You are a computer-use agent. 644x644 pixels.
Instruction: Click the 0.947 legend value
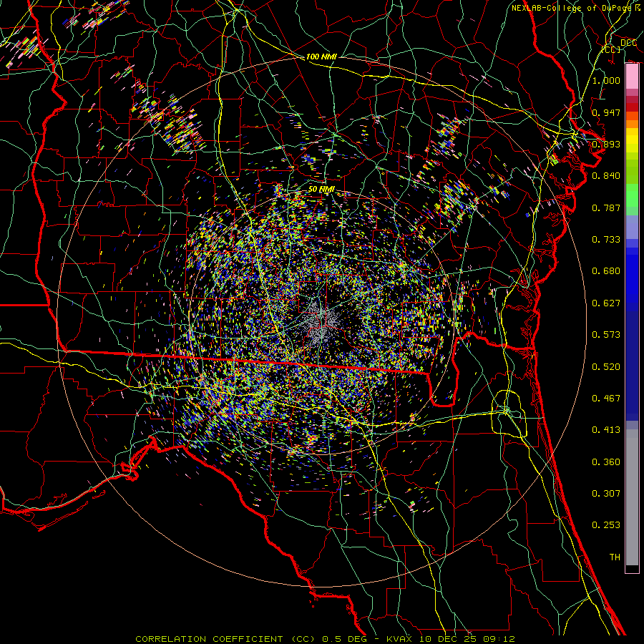pyautogui.click(x=606, y=112)
